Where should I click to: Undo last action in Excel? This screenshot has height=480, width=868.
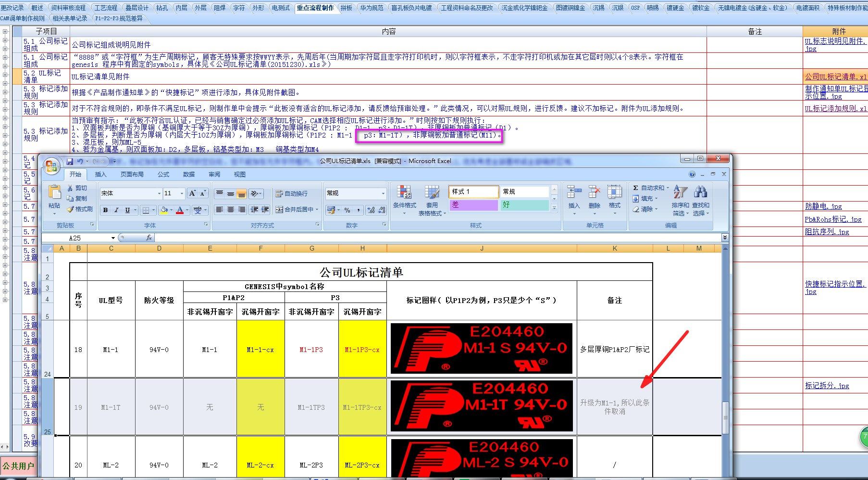pos(80,162)
